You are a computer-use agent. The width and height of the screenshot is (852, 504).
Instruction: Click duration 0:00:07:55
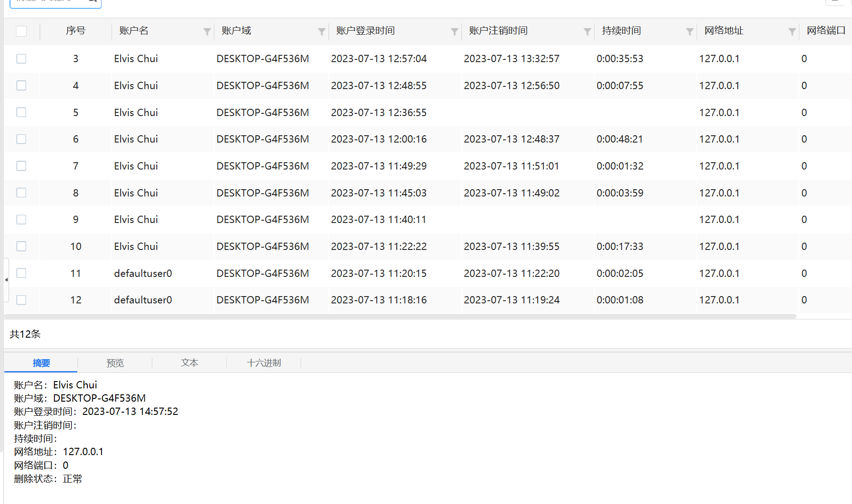(x=620, y=85)
